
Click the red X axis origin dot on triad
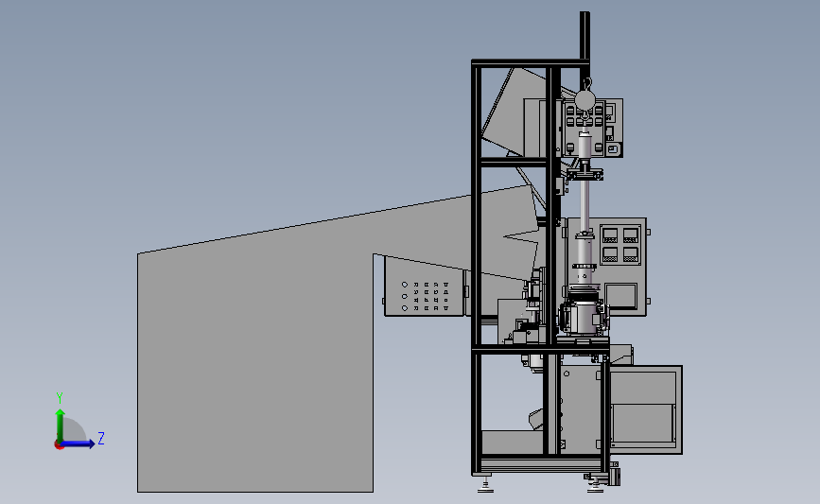coord(59,445)
